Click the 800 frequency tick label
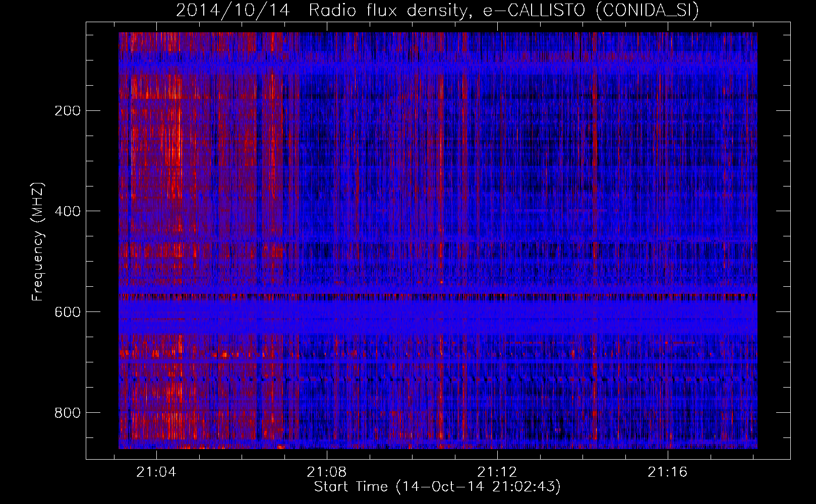The height and width of the screenshot is (504, 816). click(x=68, y=413)
